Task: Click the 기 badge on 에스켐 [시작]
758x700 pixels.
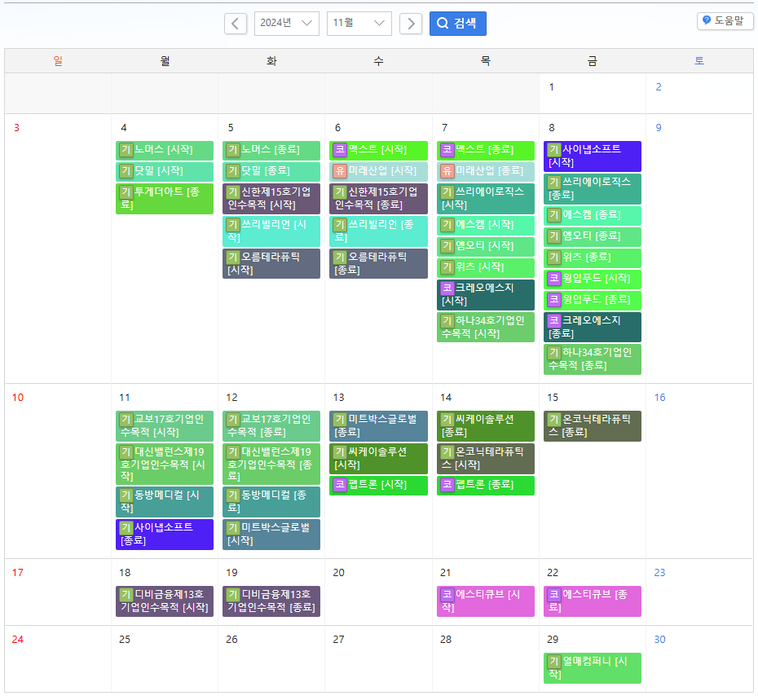Action: [x=447, y=224]
